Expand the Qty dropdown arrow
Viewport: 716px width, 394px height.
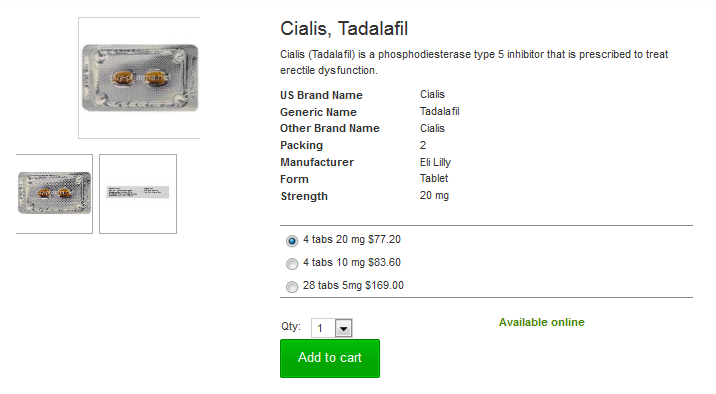tap(343, 328)
